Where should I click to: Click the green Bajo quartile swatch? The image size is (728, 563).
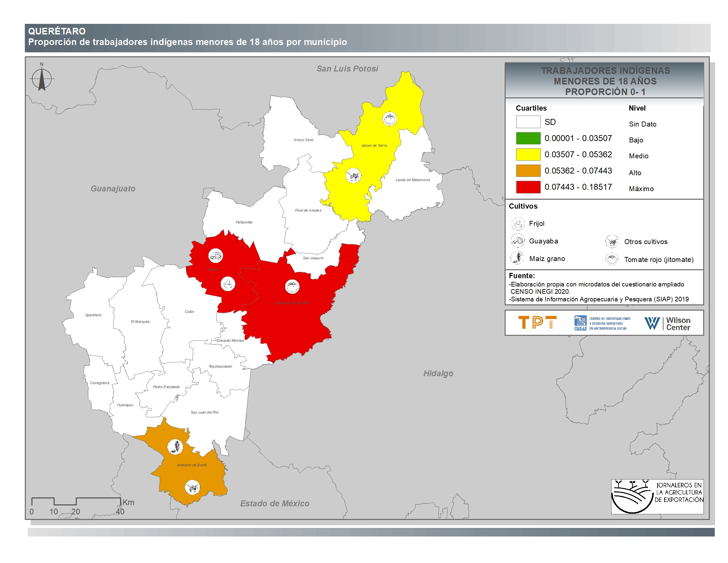click(528, 138)
